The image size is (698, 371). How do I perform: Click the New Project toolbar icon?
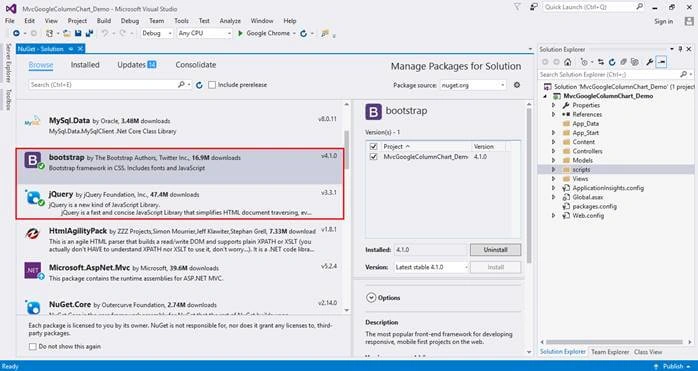point(50,33)
